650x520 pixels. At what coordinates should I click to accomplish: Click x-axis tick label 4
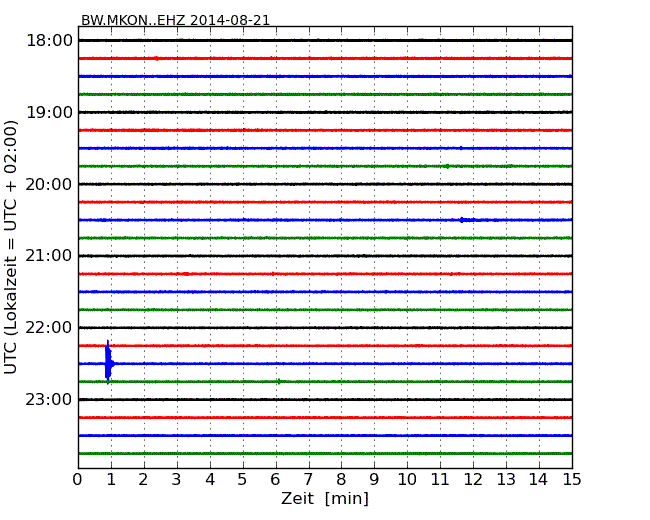pyautogui.click(x=210, y=480)
